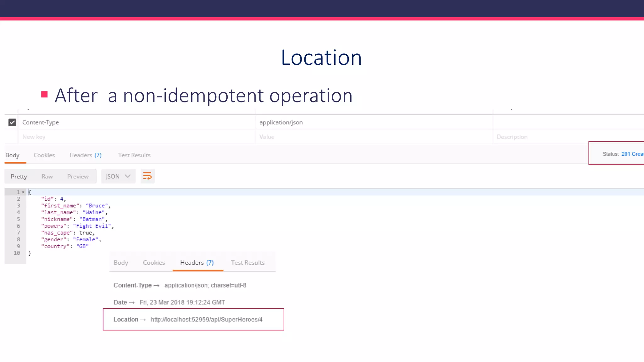Click the wrap lines icon
The height and width of the screenshot is (362, 644).
(x=147, y=176)
